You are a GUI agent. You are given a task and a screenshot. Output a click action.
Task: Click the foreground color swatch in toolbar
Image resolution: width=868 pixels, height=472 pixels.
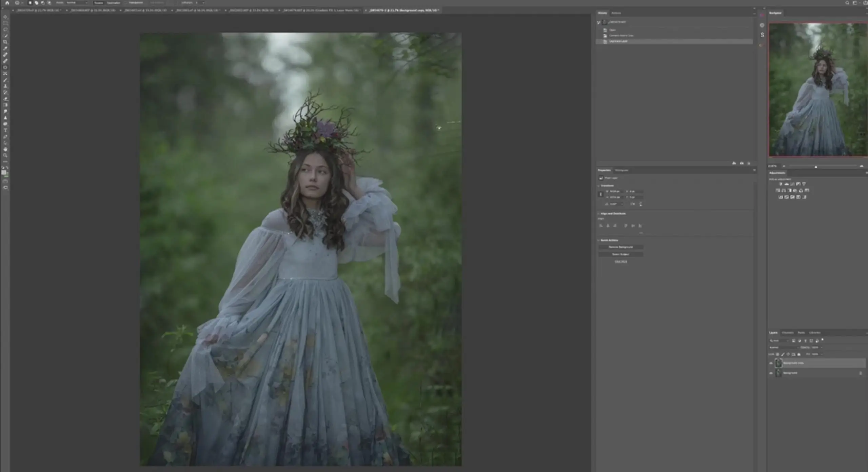4,172
